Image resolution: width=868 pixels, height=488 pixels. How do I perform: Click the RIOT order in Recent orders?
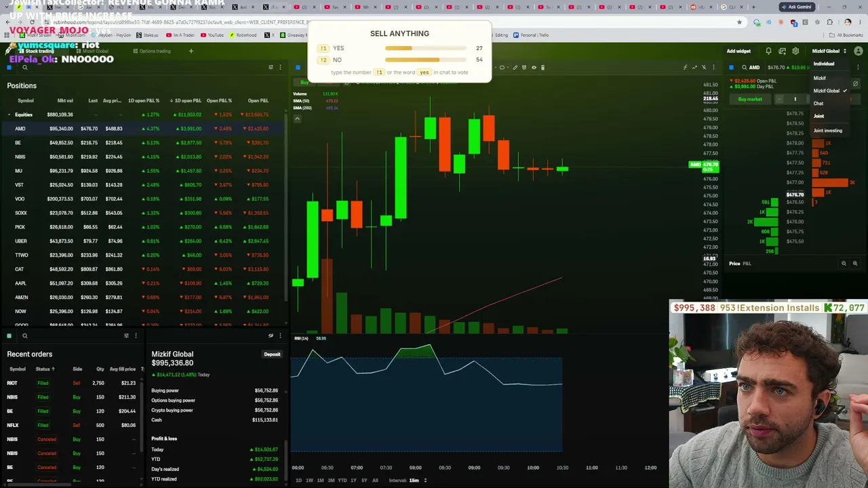click(71, 383)
